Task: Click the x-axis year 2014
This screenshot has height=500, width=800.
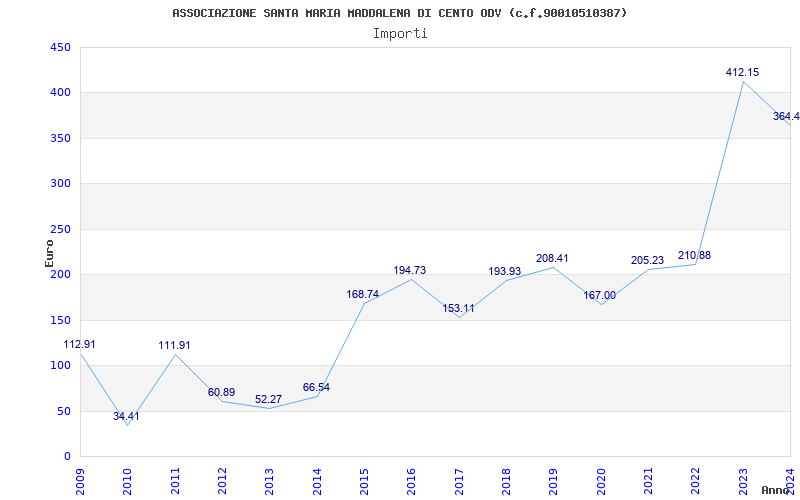Action: [317, 481]
